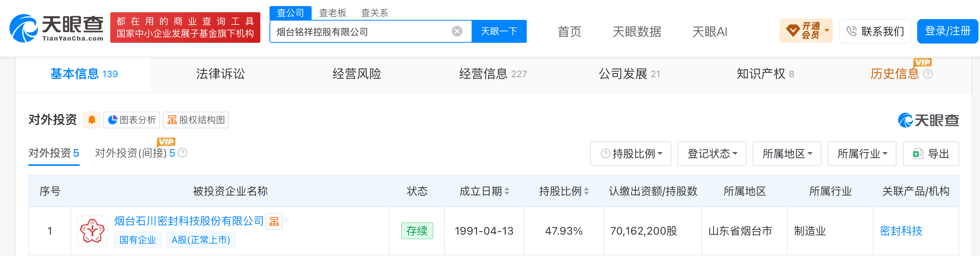The width and height of the screenshot is (980, 256).
Task: Click the 状态 column header
Action: 417,191
